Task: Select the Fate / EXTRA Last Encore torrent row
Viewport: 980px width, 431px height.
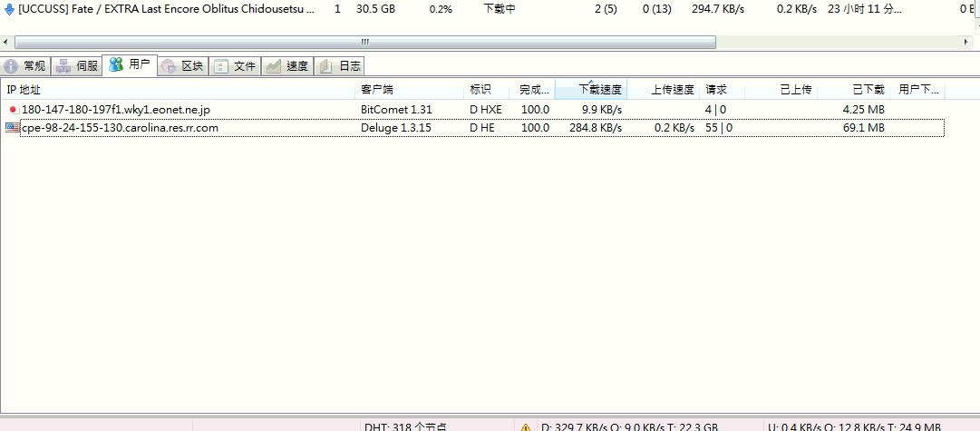Action: point(490,10)
